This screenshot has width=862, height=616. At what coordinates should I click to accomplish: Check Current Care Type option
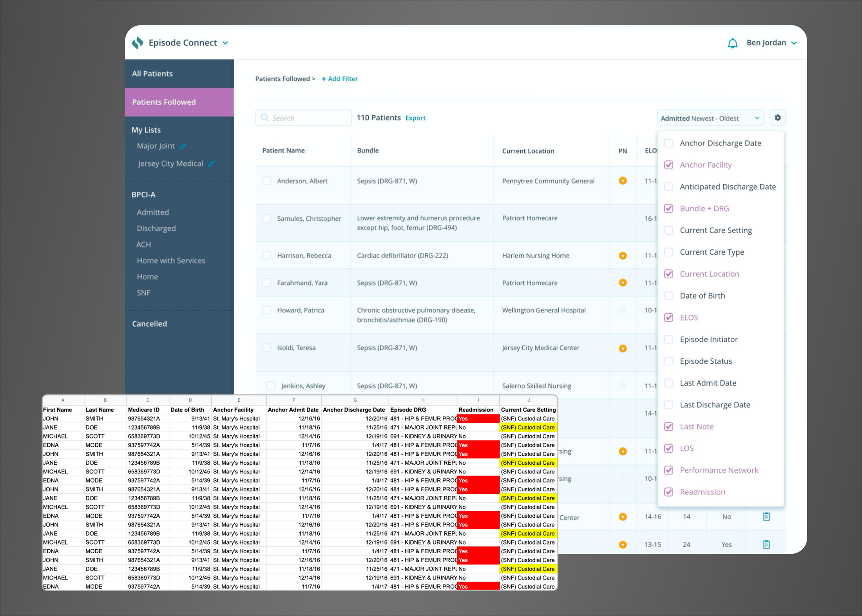tap(669, 252)
